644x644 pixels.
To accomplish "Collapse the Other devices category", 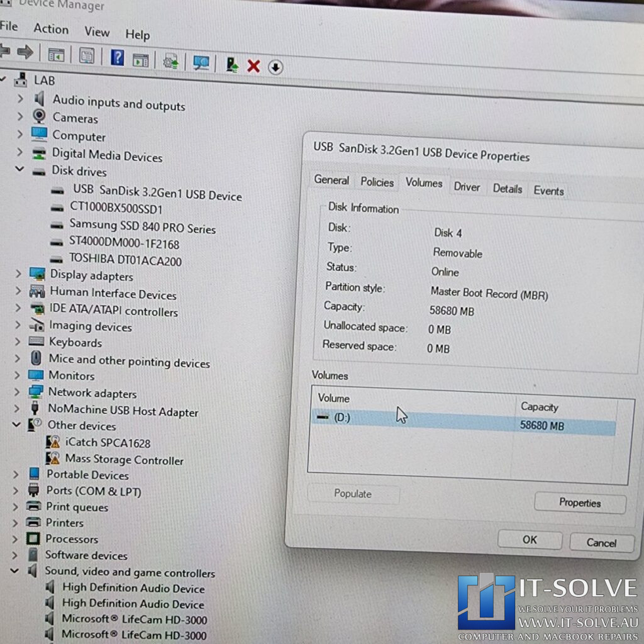I will coord(17,426).
